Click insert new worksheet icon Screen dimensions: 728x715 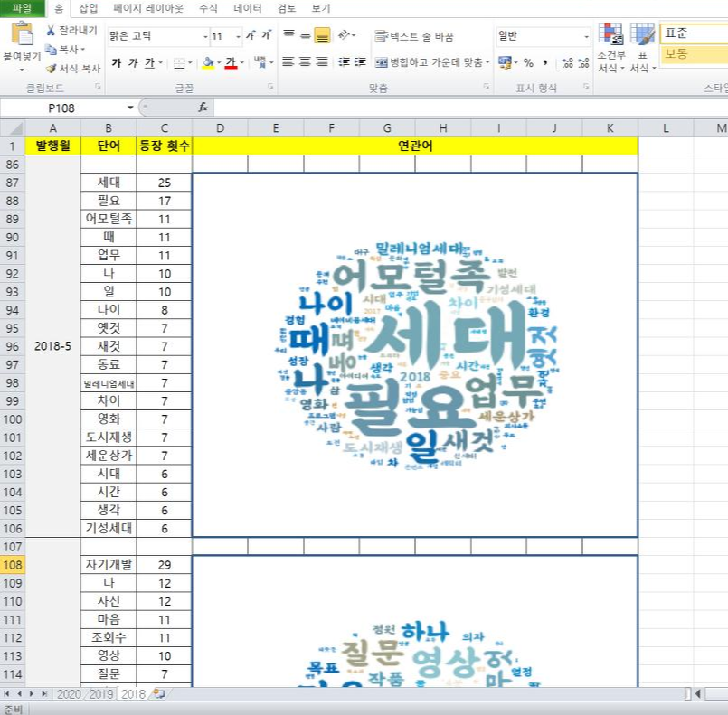click(x=159, y=693)
